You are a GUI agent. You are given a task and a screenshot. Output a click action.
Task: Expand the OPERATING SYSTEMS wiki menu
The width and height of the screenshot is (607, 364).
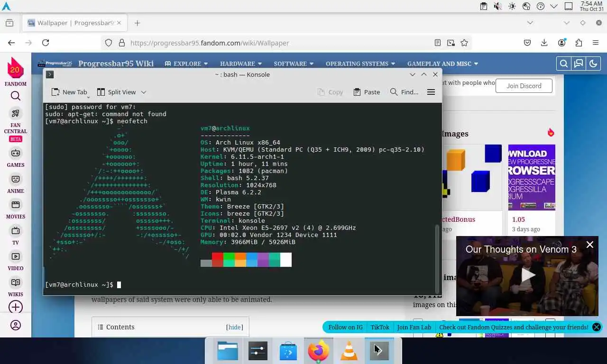point(360,64)
